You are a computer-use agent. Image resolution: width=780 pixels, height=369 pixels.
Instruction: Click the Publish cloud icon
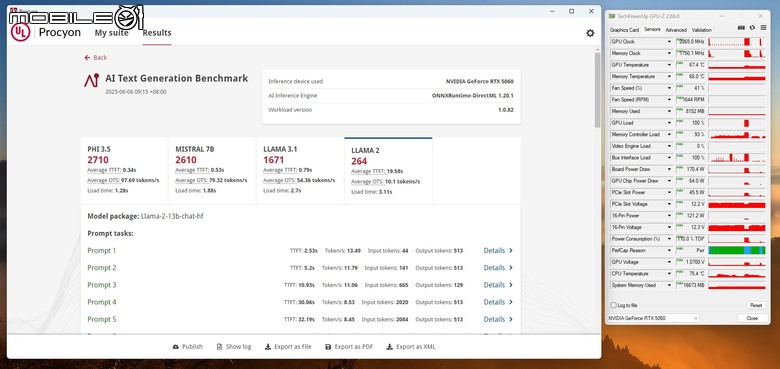[176, 347]
